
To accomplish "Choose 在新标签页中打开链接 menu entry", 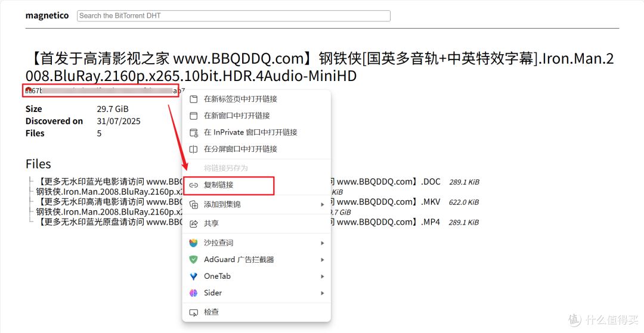I will pyautogui.click(x=240, y=99).
